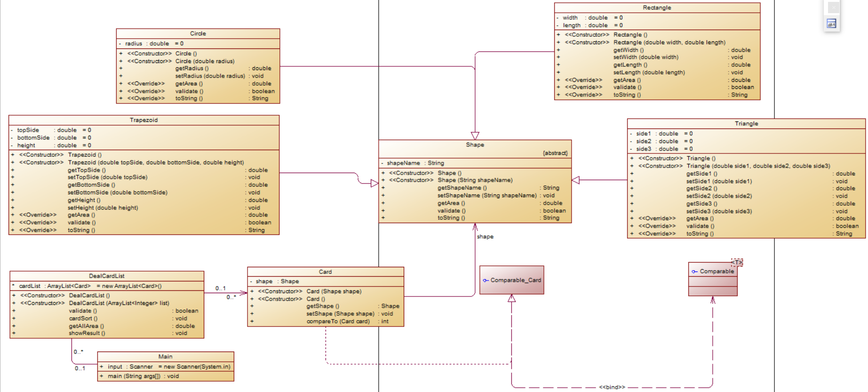Click the floating palette's diagram tool icon
The width and height of the screenshot is (868, 392).
click(x=832, y=24)
